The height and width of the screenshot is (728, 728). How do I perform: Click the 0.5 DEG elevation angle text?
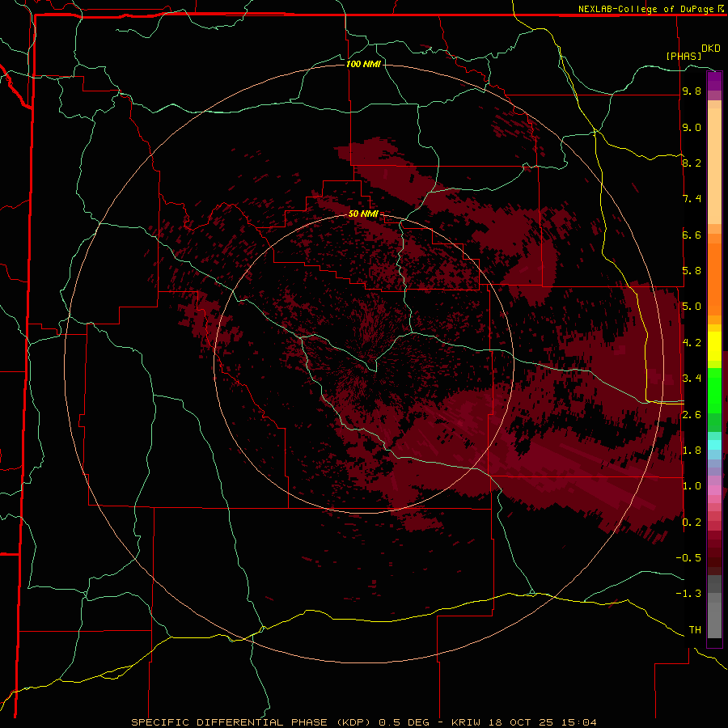pos(405,722)
